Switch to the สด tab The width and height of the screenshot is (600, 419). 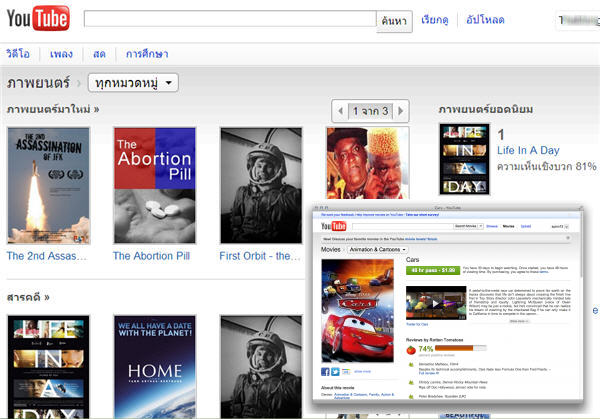[99, 54]
